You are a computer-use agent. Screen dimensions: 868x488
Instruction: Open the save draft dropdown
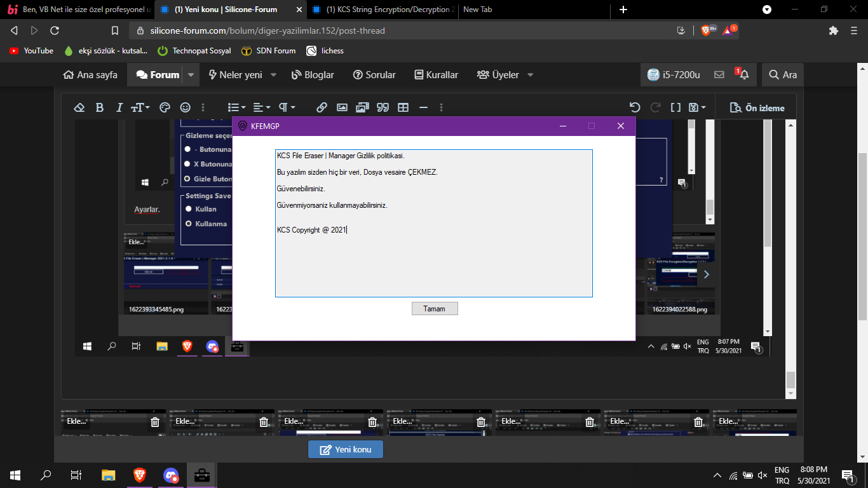tap(697, 107)
